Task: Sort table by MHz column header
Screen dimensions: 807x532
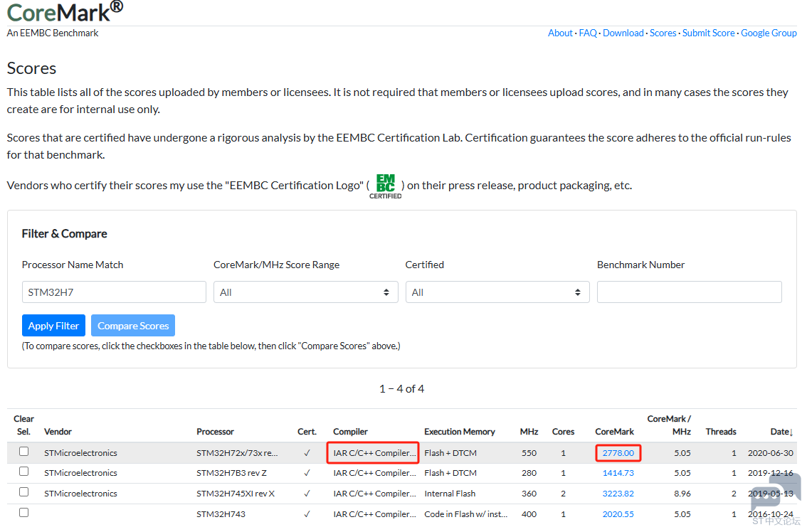Action: (x=529, y=431)
